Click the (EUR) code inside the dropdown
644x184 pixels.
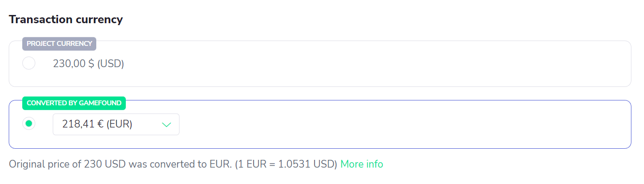120,124
